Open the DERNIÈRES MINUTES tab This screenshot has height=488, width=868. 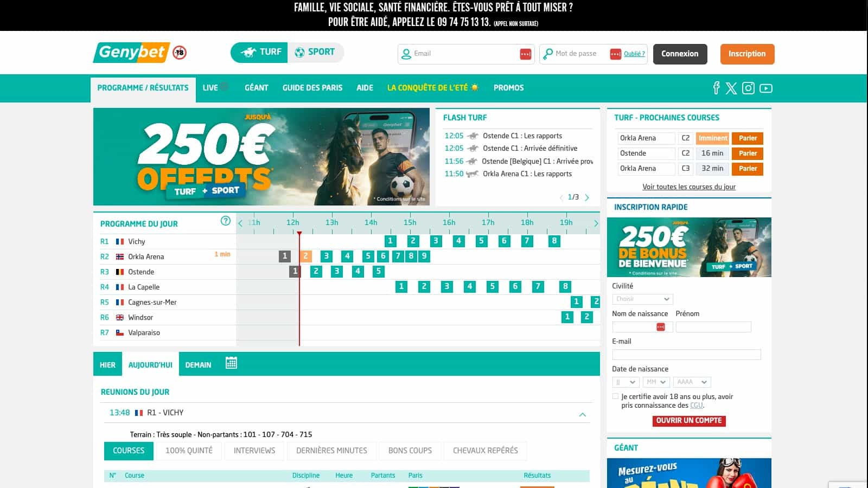click(331, 451)
